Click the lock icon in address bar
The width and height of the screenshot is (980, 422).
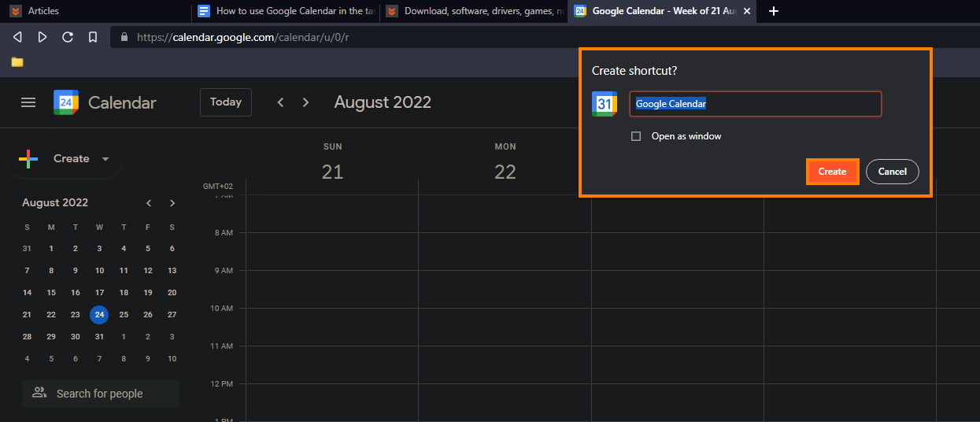tap(124, 37)
